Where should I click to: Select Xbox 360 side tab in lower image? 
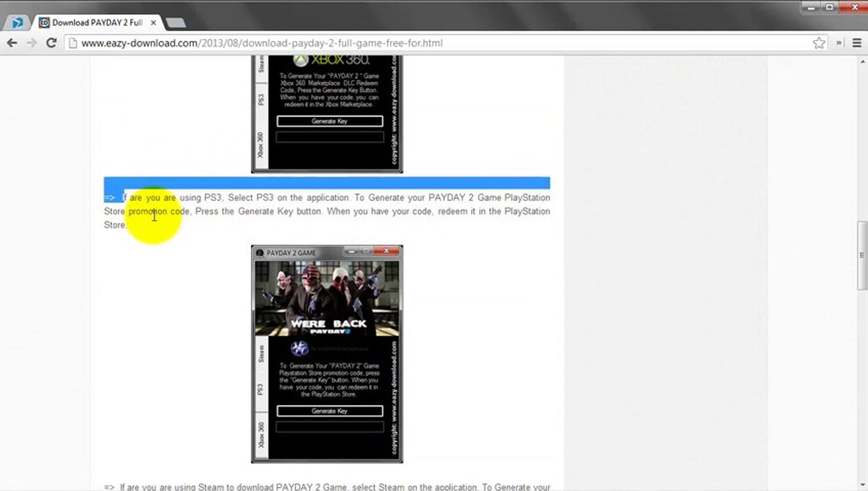(x=261, y=435)
